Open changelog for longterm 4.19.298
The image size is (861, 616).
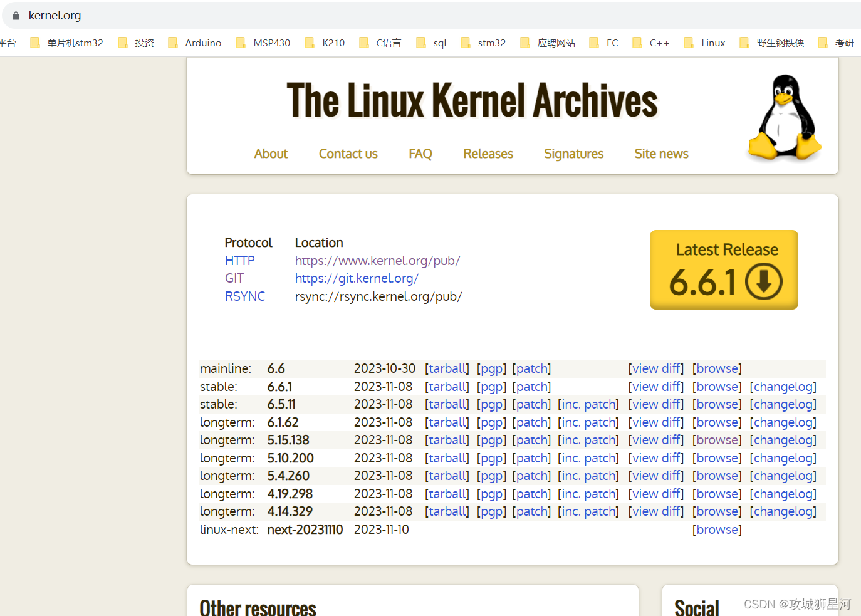pyautogui.click(x=783, y=494)
